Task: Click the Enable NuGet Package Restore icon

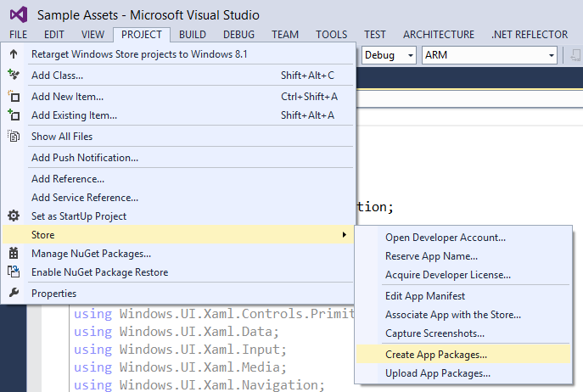Action: coord(14,272)
